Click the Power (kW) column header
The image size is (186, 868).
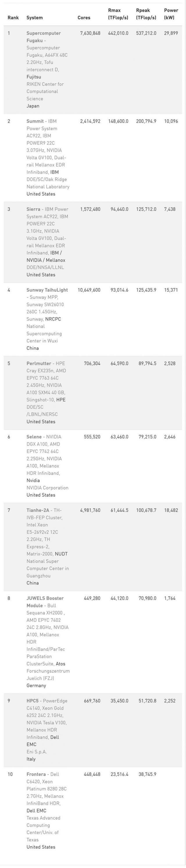pyautogui.click(x=171, y=14)
